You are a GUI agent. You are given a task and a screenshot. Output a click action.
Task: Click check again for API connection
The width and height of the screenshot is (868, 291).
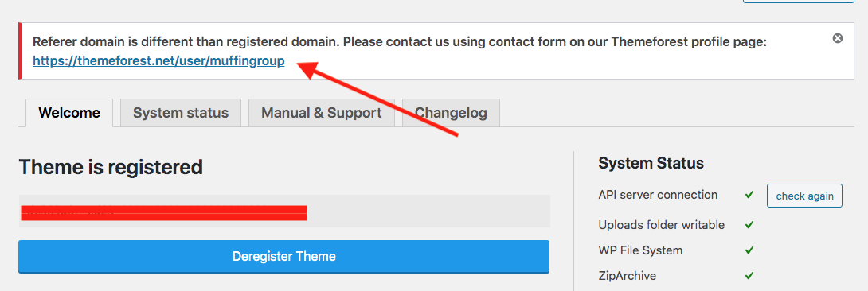(804, 196)
